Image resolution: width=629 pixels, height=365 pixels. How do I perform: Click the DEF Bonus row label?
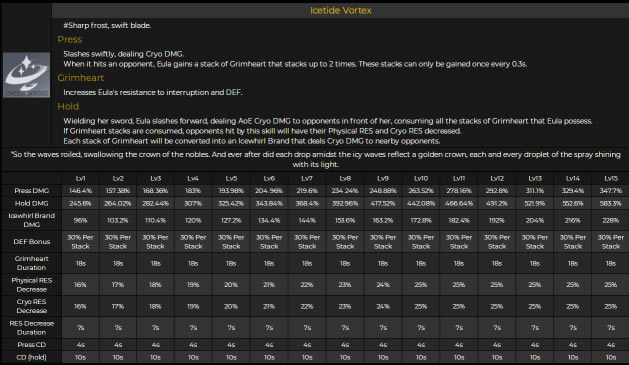click(x=32, y=241)
